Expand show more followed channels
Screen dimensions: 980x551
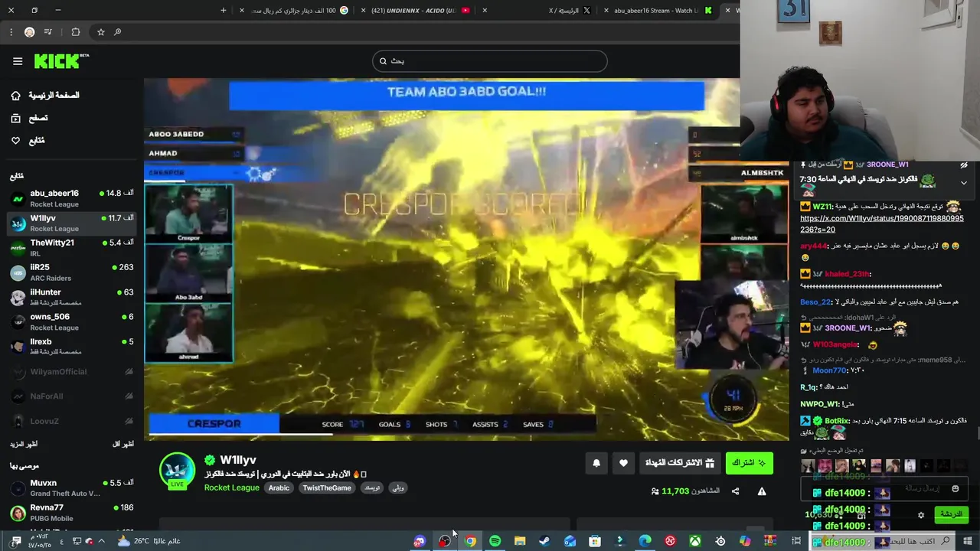click(24, 444)
